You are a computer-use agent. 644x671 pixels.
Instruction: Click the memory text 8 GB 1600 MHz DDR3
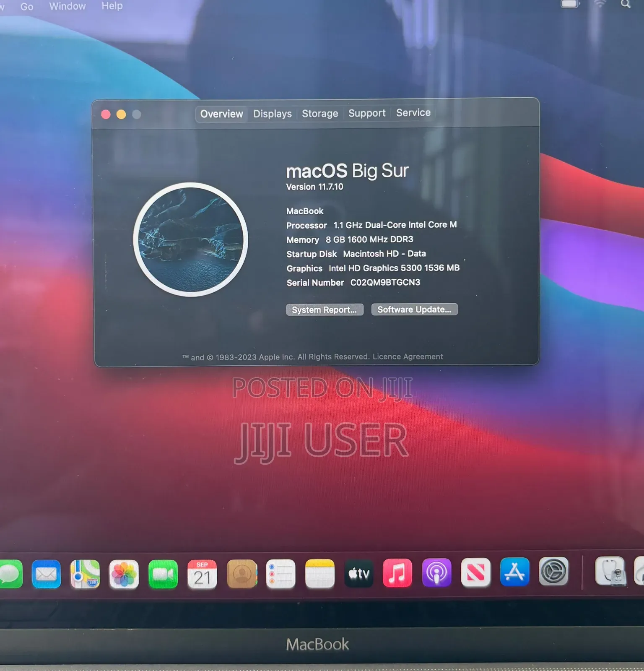click(369, 239)
